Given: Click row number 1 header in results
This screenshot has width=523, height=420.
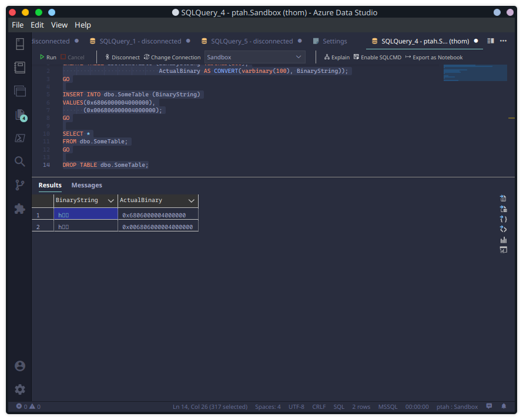Looking at the screenshot, I should (43, 214).
